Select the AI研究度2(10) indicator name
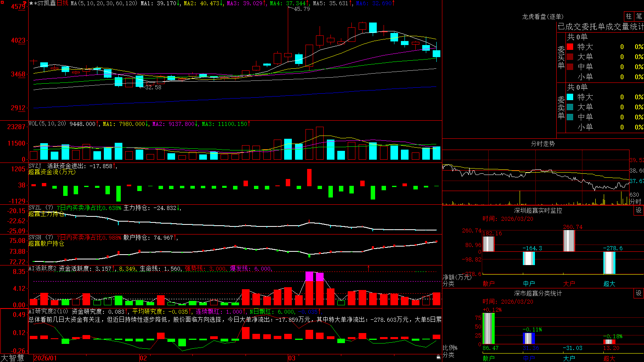 click(x=48, y=311)
